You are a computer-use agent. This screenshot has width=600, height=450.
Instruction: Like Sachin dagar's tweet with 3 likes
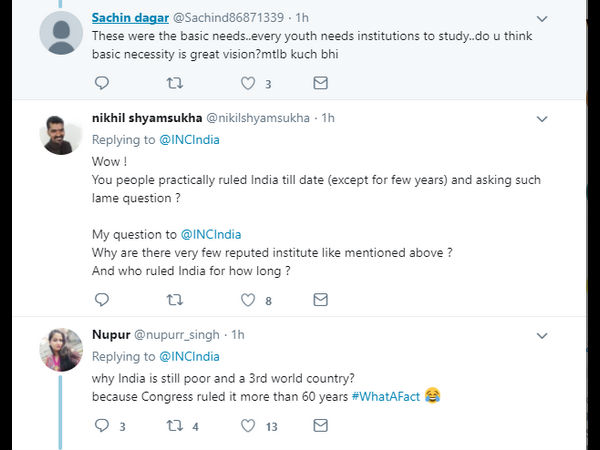tap(246, 83)
